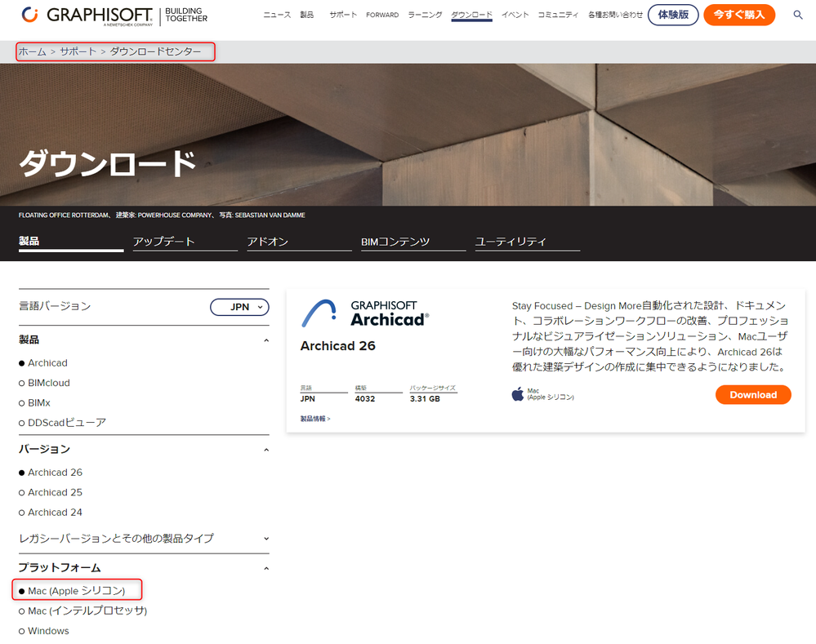This screenshot has height=644, width=816.
Task: Open the 製品情報 link
Action: pyautogui.click(x=314, y=419)
